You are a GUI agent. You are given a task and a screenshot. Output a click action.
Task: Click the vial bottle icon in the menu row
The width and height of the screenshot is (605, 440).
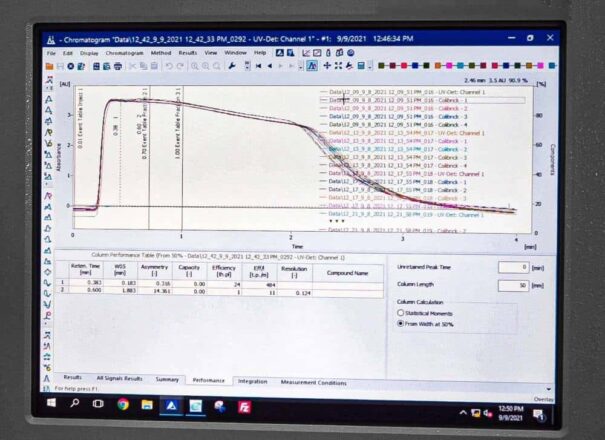tap(328, 53)
